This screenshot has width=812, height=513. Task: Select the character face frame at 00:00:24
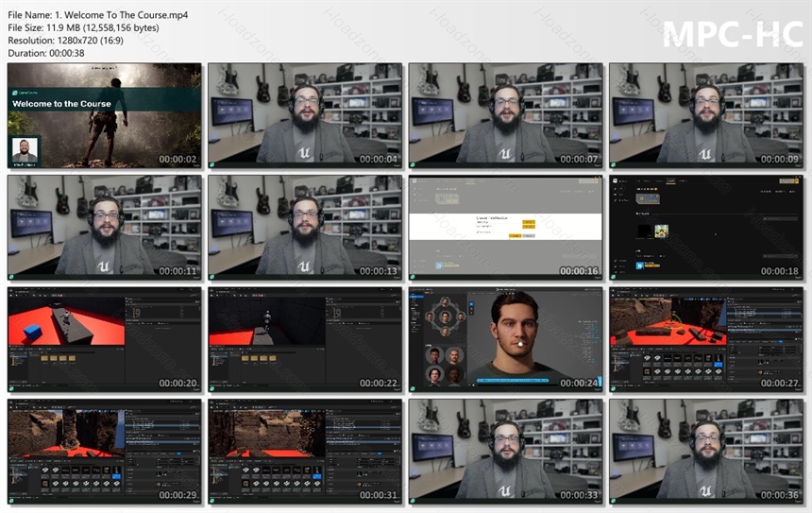505,339
